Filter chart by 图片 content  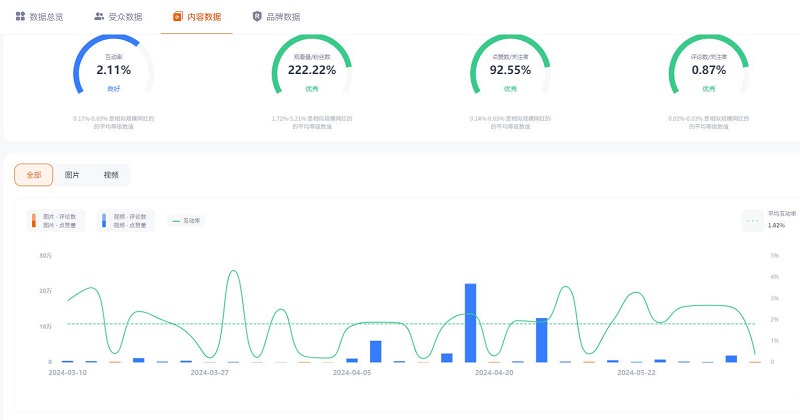(72, 175)
